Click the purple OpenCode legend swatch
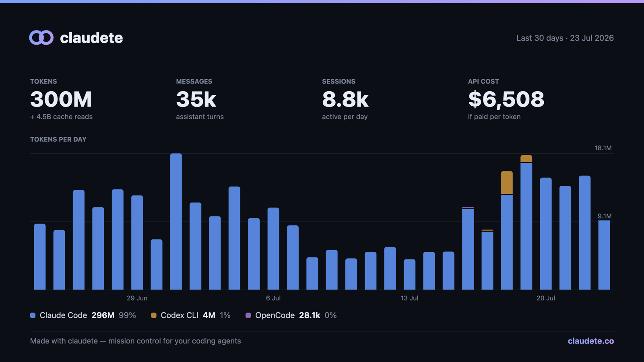This screenshot has width=644, height=362. 248,315
